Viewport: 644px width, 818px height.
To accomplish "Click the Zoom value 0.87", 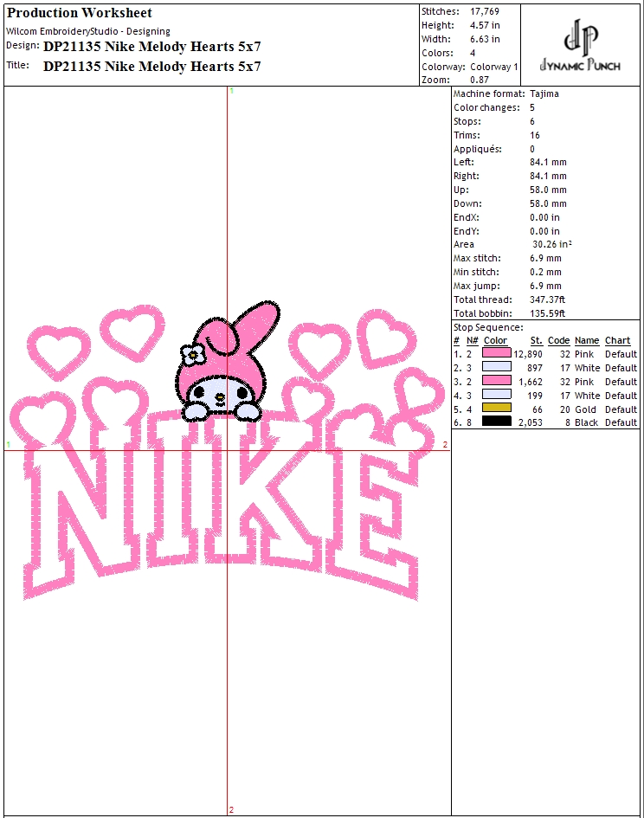I will click(480, 80).
